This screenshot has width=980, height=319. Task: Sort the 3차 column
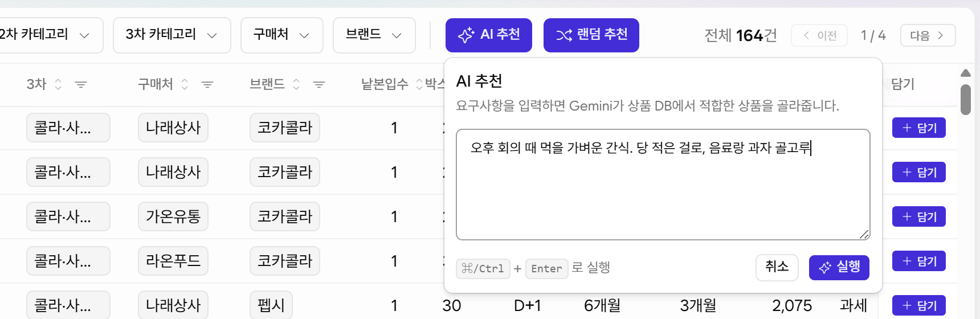[58, 84]
